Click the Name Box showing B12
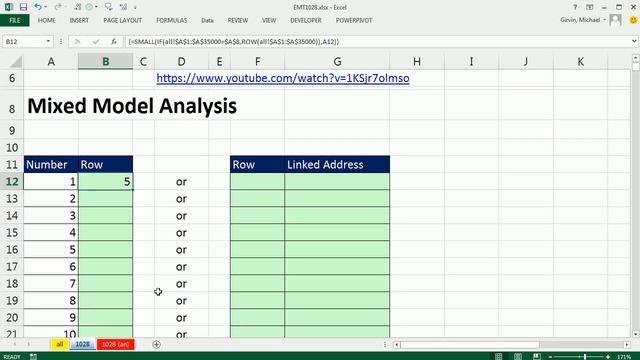Viewport: 640px width, 360px height. (x=24, y=42)
